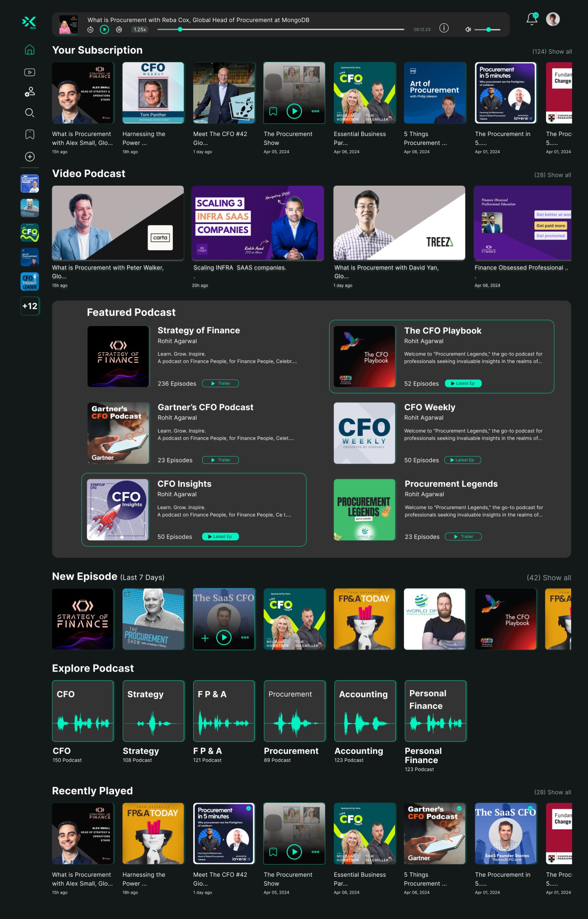
Task: Change the 1.25x playback speed
Action: 140,29
